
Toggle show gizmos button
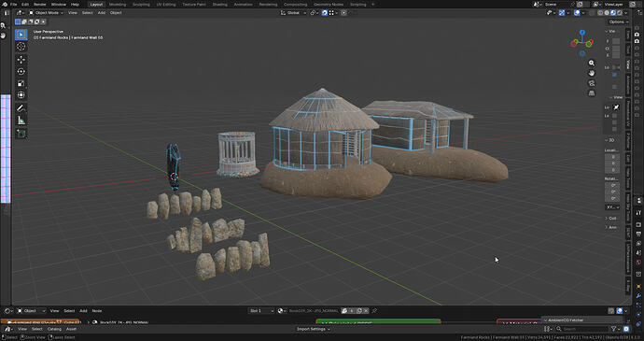pyautogui.click(x=562, y=13)
